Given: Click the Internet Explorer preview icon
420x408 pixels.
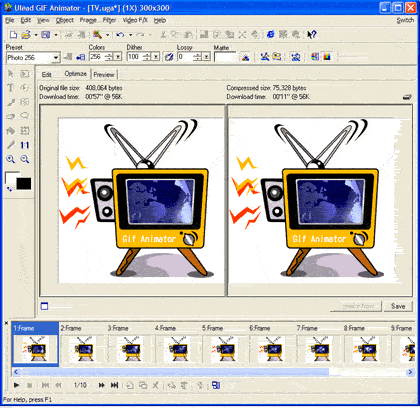Looking at the screenshot, I should [x=270, y=34].
